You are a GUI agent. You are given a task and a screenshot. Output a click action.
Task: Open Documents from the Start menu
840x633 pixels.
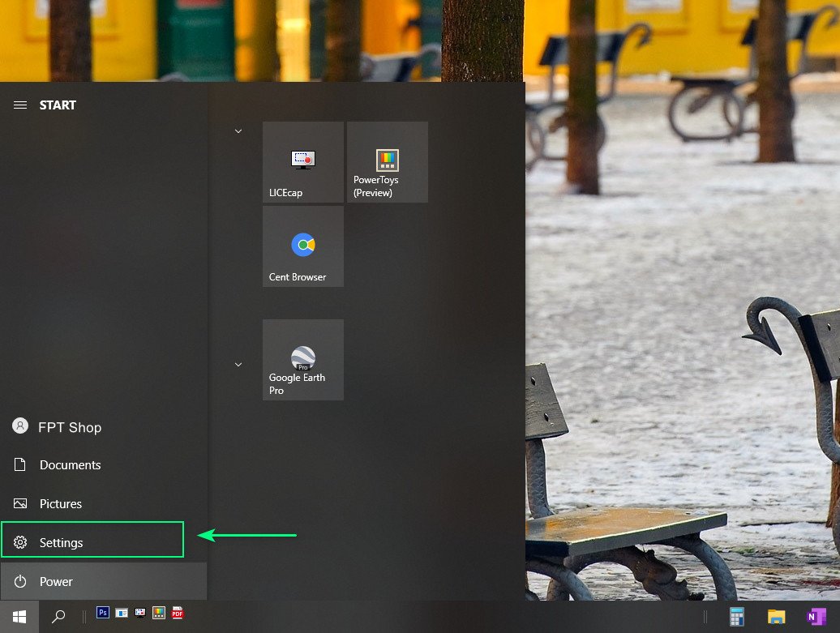70,464
